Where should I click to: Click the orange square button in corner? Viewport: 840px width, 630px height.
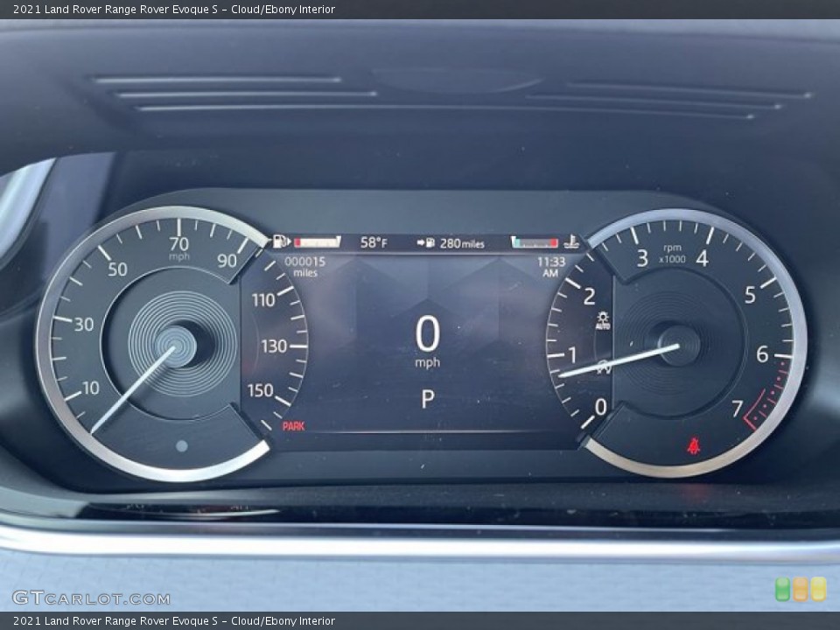(801, 589)
